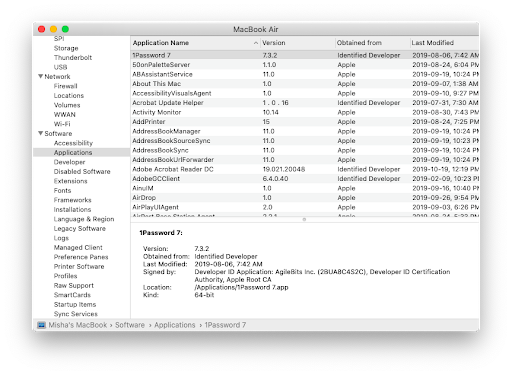This screenshot has width=512, height=375.
Task: Grab the split pane divider handle dot
Action: [304, 219]
